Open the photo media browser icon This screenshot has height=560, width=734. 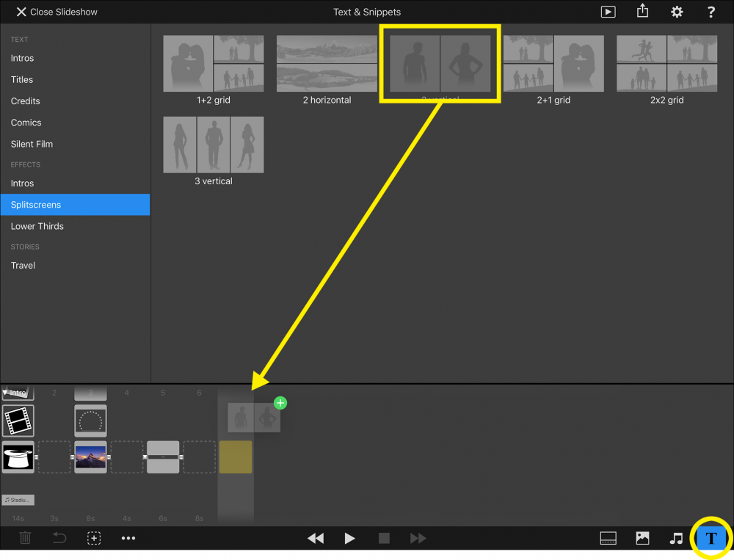tap(642, 538)
